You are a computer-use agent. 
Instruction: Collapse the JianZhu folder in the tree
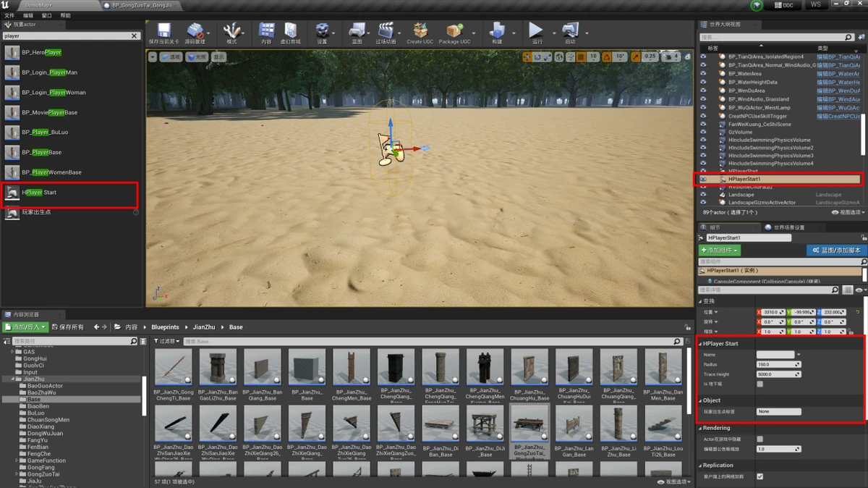pos(12,379)
